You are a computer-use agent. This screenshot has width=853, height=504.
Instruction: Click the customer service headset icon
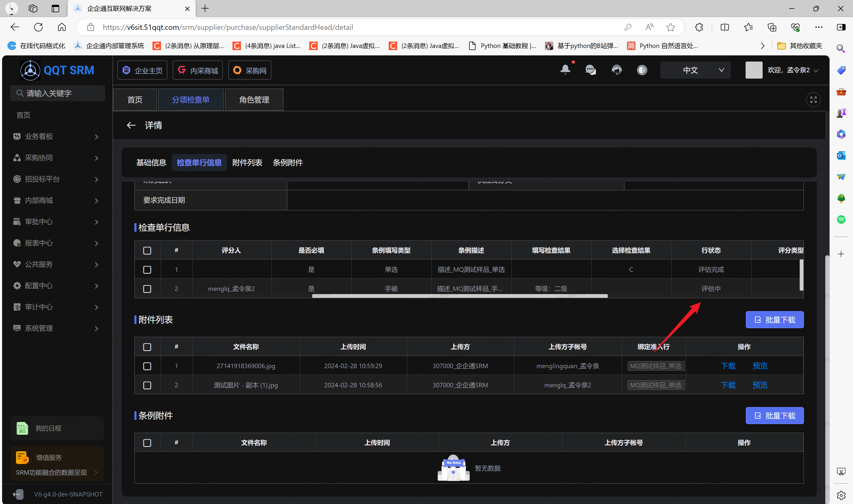pos(617,70)
